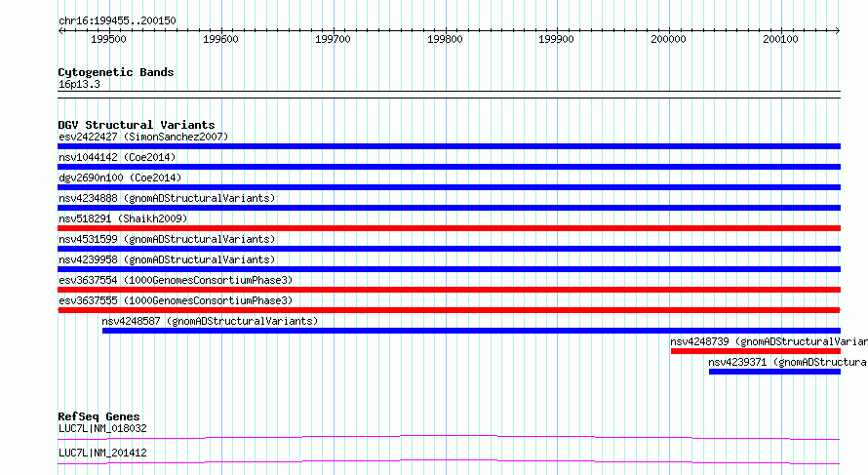Click the 16p13.3 band label
The width and height of the screenshot is (868, 475).
tap(79, 84)
